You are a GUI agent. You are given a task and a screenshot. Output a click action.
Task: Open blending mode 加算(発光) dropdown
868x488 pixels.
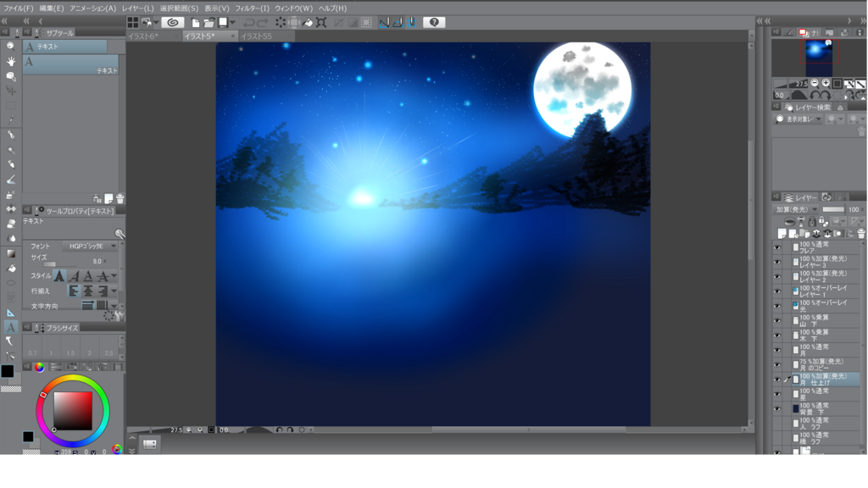(795, 210)
